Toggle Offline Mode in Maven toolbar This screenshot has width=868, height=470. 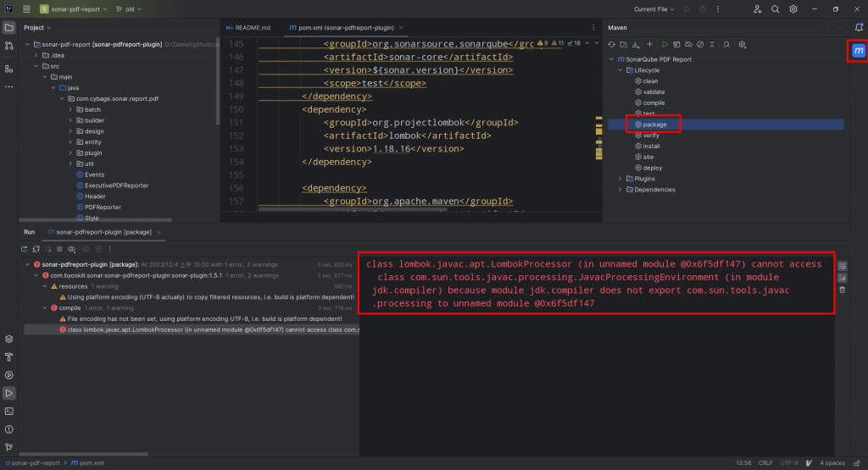pos(688,45)
